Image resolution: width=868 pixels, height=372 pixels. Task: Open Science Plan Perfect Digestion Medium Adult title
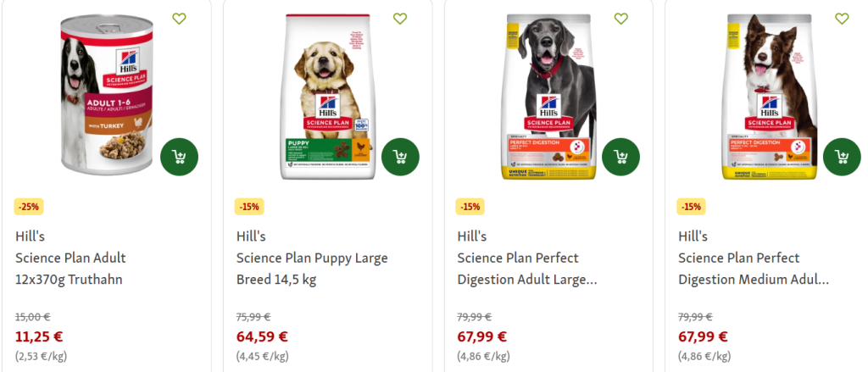(754, 269)
